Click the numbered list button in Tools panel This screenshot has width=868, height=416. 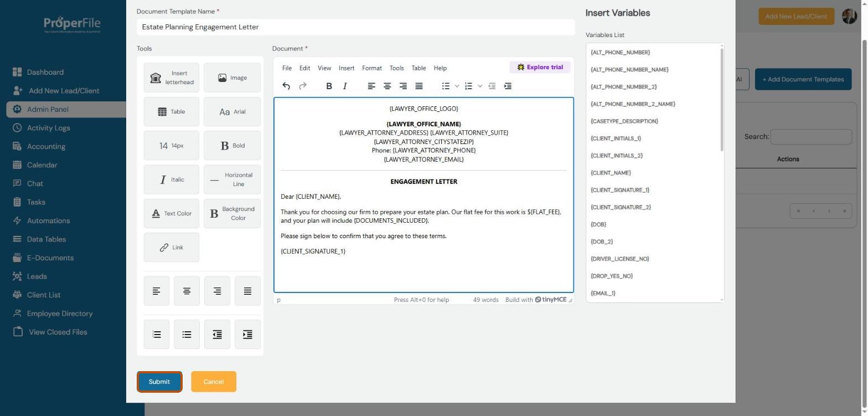click(157, 334)
